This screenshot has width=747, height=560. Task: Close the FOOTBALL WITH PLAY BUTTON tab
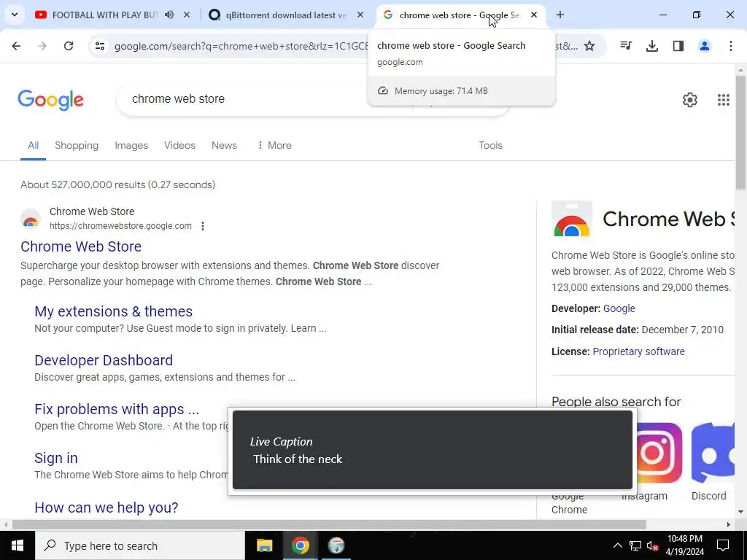tap(187, 15)
